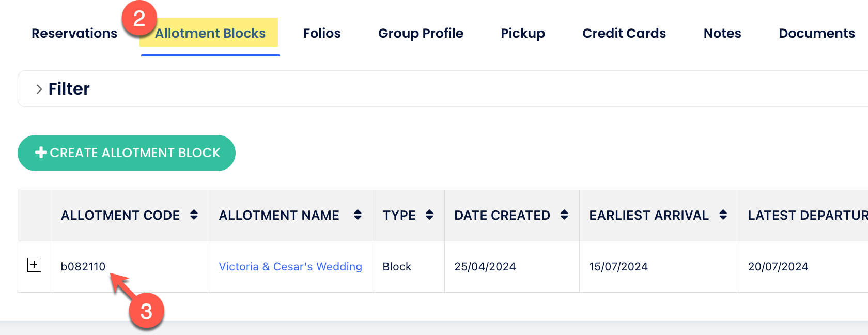Sort by Date Created column arrows
This screenshot has width=868, height=335.
pos(564,215)
